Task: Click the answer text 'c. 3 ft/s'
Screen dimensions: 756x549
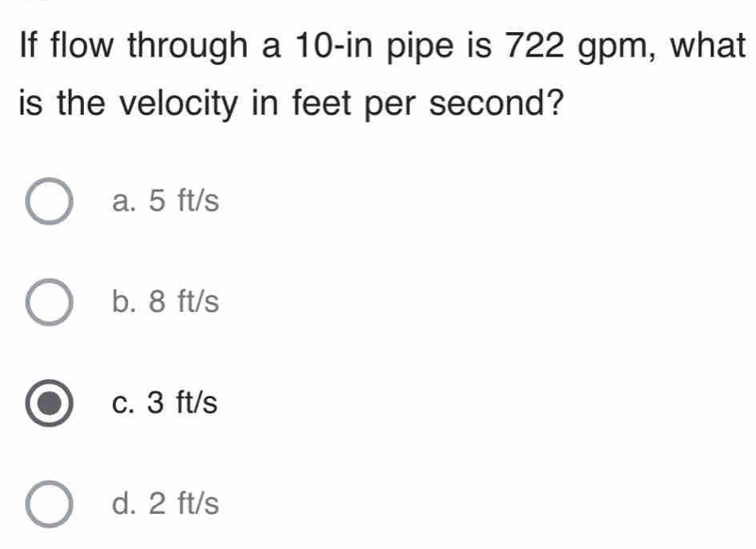Action: 164,404
